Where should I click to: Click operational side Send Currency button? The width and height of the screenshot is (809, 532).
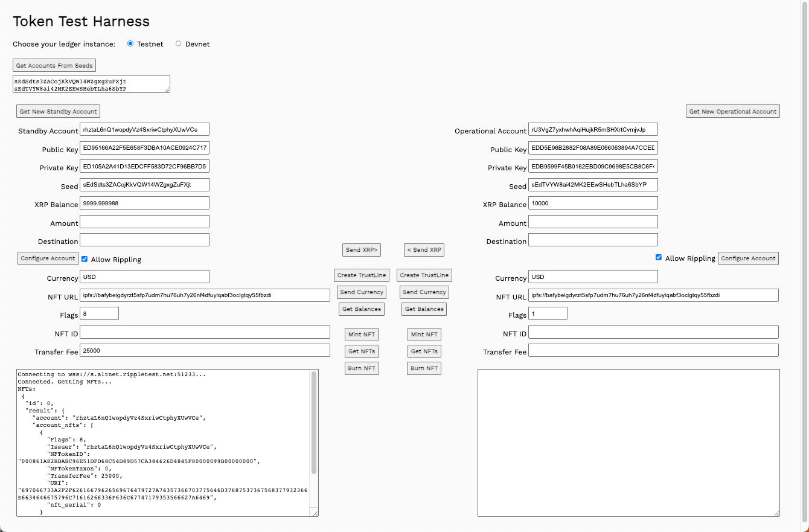(x=424, y=292)
